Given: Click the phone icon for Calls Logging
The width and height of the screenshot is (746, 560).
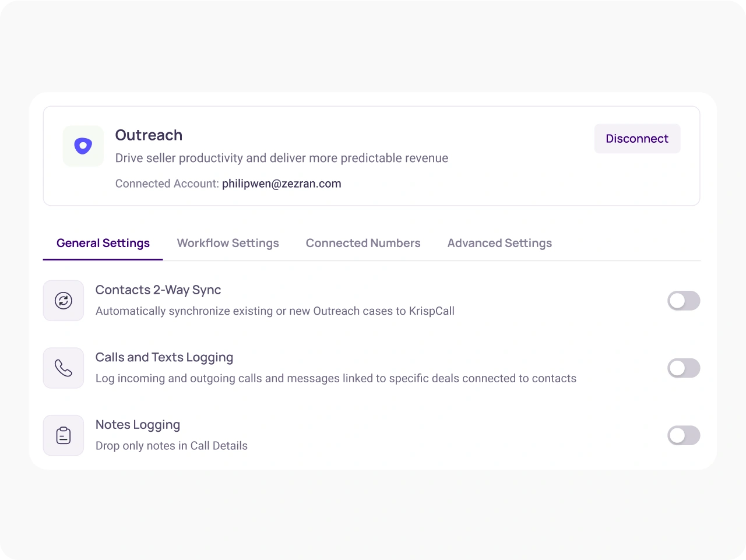Looking at the screenshot, I should (64, 368).
